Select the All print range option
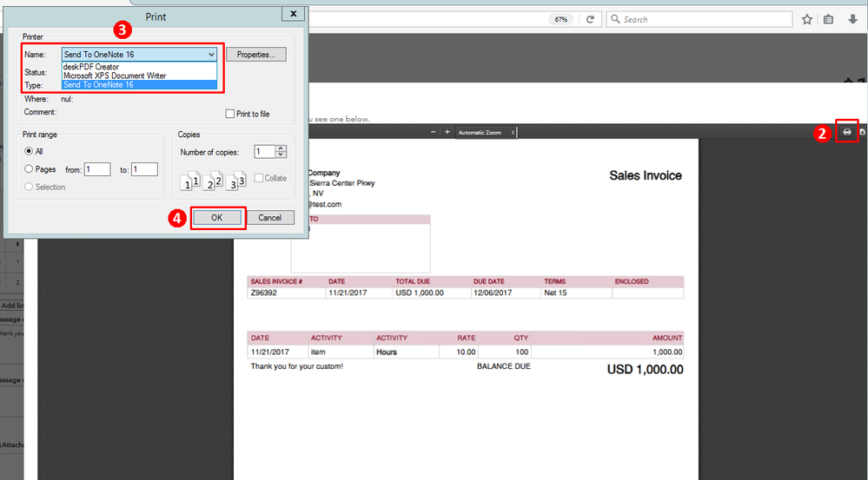 click(x=29, y=151)
